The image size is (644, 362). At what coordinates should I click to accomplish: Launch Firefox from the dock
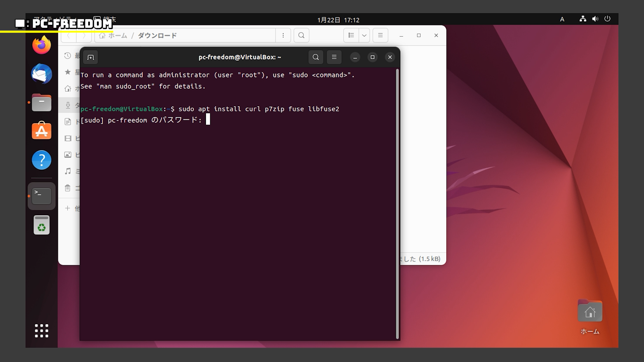(x=42, y=45)
